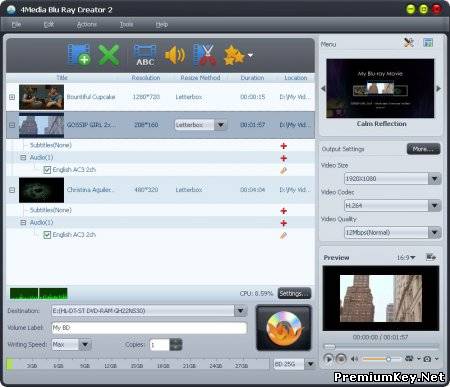Open the effects stars dropdown arrow

click(250, 55)
